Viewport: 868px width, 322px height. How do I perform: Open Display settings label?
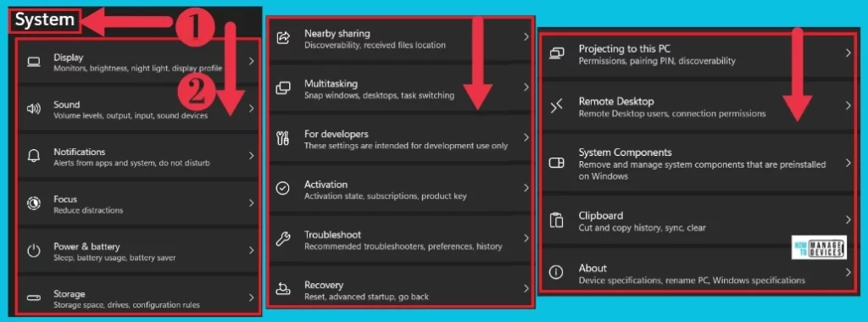click(x=68, y=57)
